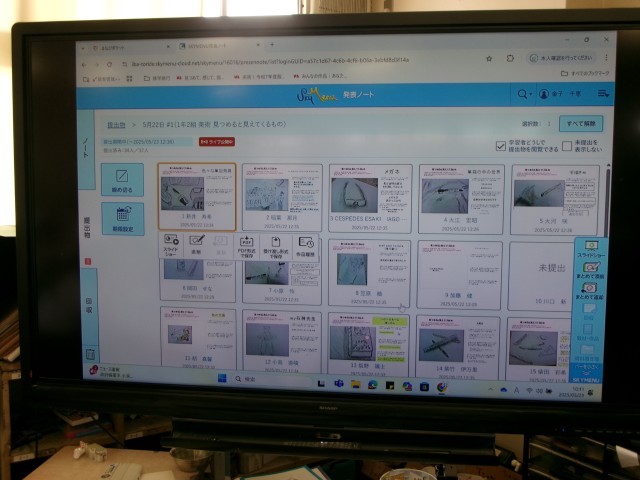
Task: Click the Windows Start button on taskbar
Action: 222,379
